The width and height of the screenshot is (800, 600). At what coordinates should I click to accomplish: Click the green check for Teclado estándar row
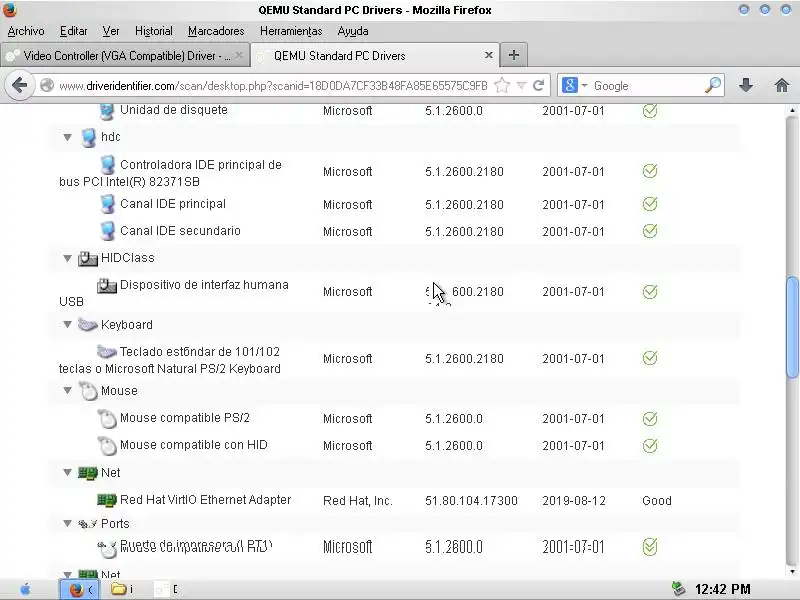point(649,358)
